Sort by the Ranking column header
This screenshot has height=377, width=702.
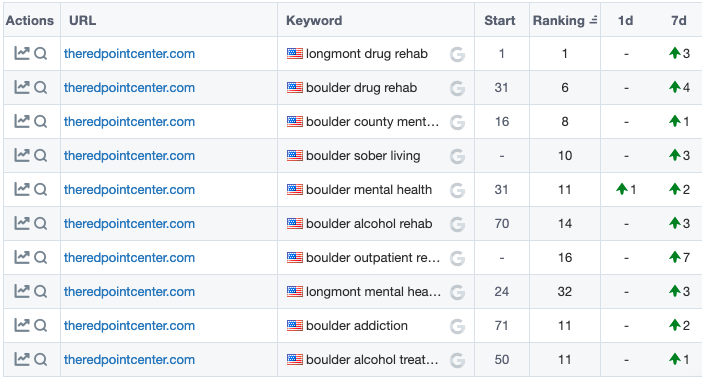pyautogui.click(x=565, y=21)
